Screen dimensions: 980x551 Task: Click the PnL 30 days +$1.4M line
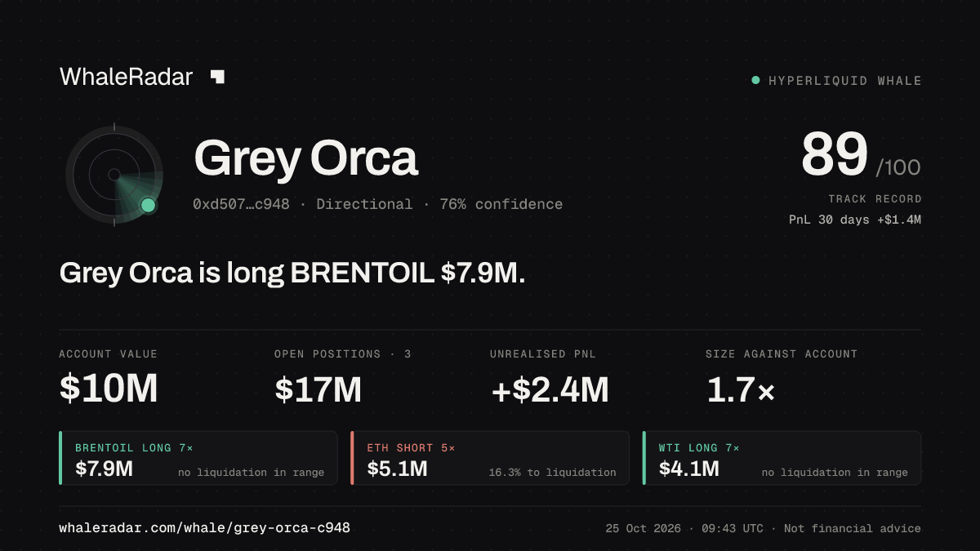coord(855,220)
